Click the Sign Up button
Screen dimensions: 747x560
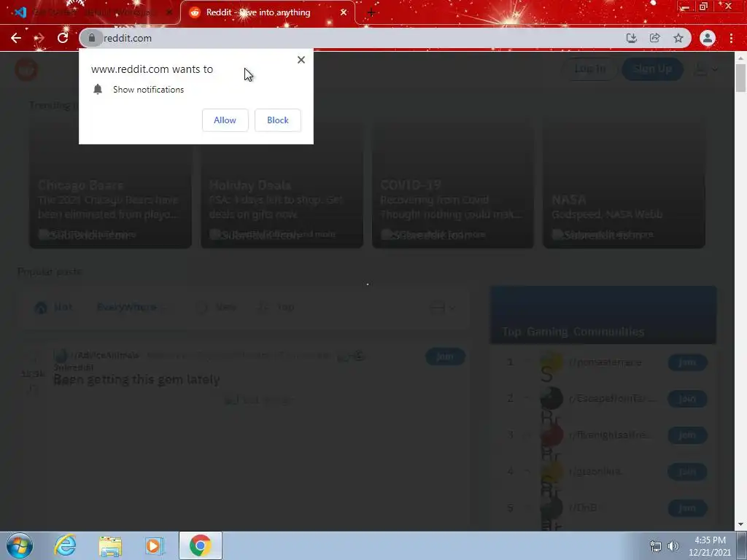[652, 69]
